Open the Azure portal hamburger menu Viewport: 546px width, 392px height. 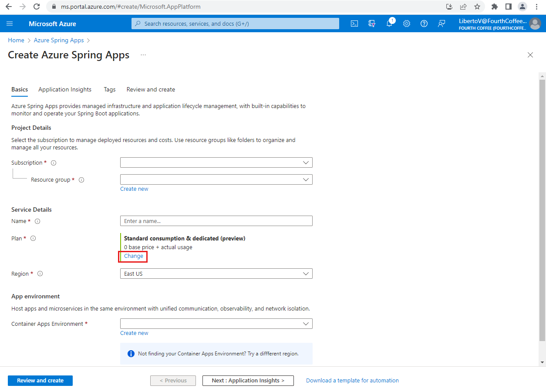10,24
